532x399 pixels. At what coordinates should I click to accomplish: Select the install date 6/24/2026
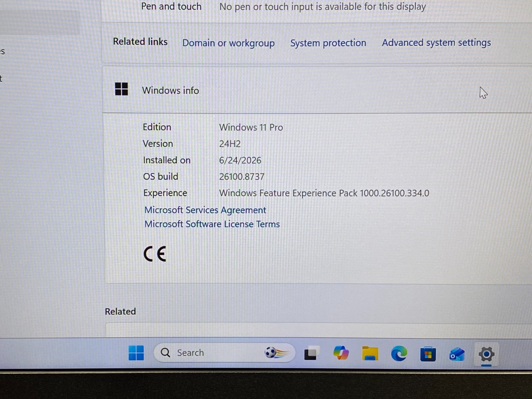[x=240, y=160]
